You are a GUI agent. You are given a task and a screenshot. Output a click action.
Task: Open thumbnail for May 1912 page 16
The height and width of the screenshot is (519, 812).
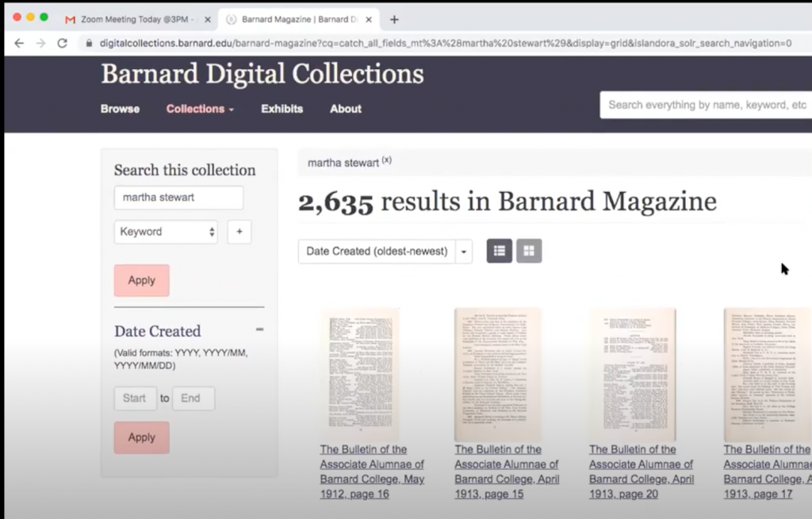coord(361,375)
